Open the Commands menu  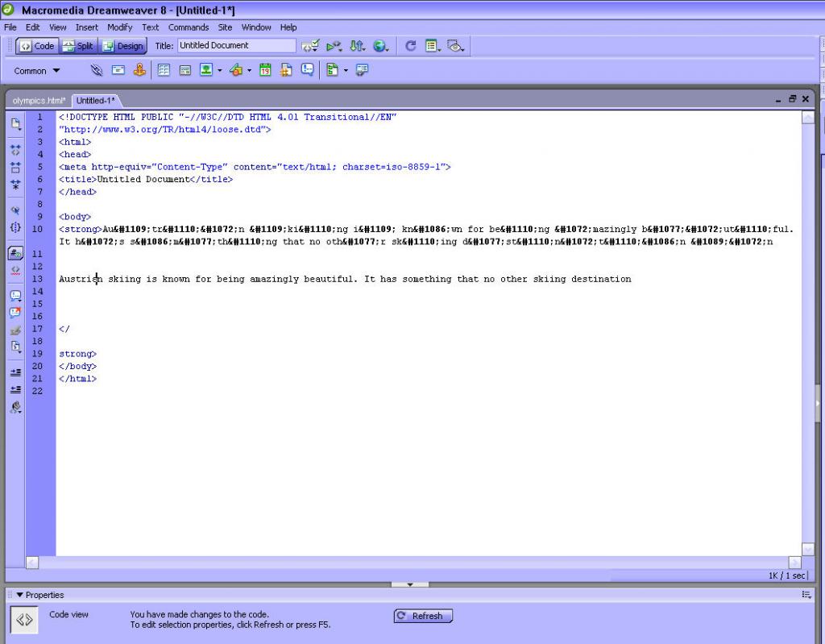(x=189, y=27)
